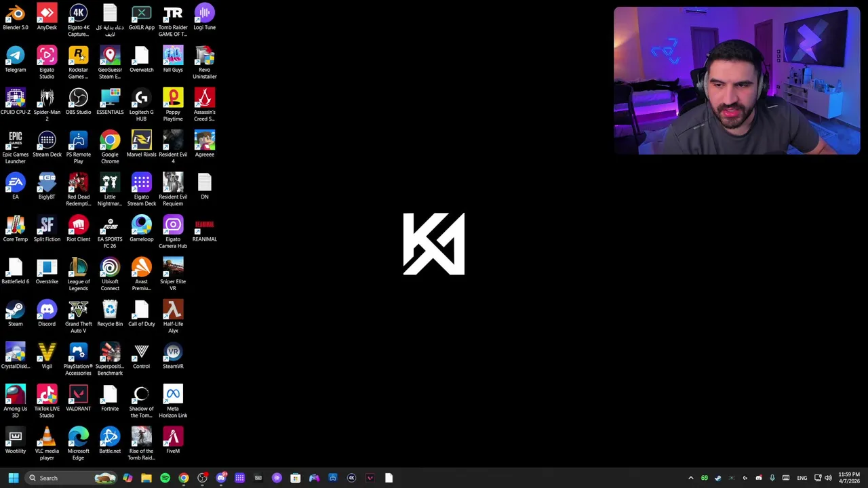Open Red Dead Redemption desktop shortcut
Image resolution: width=868 pixels, height=488 pixels.
click(78, 190)
